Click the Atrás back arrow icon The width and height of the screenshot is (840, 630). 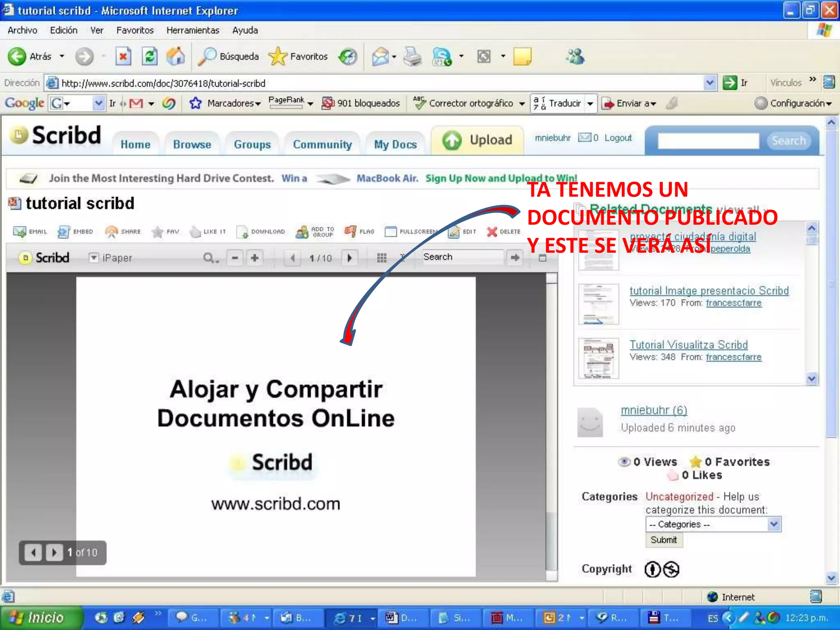point(17,57)
